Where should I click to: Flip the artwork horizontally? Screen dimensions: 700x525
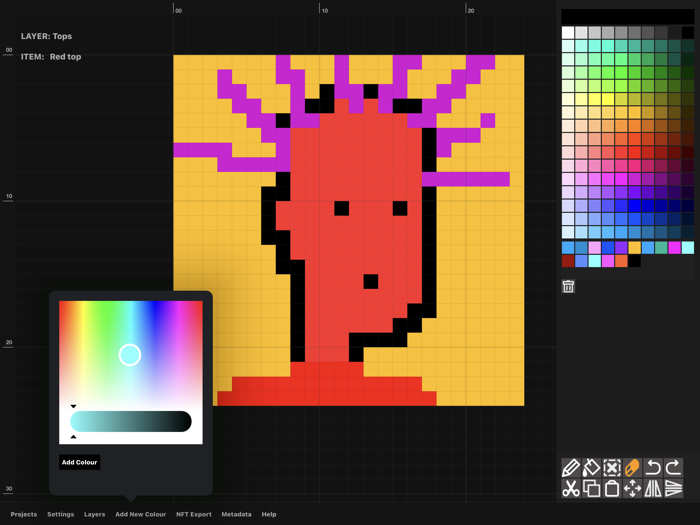(x=653, y=488)
